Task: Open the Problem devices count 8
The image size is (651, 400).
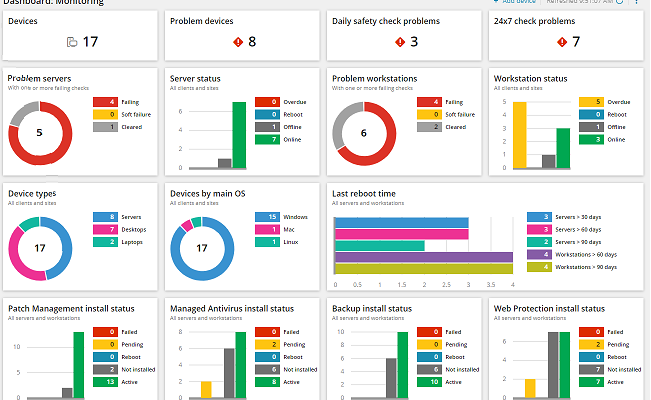Action: 252,42
